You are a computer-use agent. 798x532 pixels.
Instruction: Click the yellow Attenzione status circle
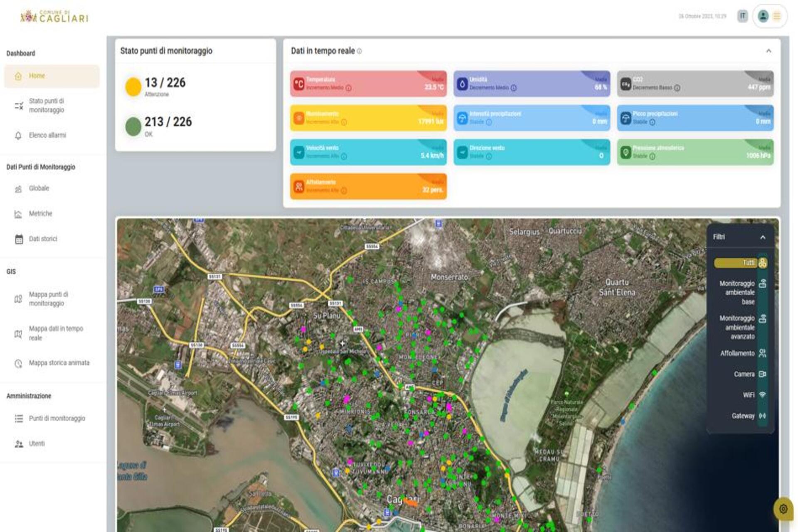(x=133, y=87)
